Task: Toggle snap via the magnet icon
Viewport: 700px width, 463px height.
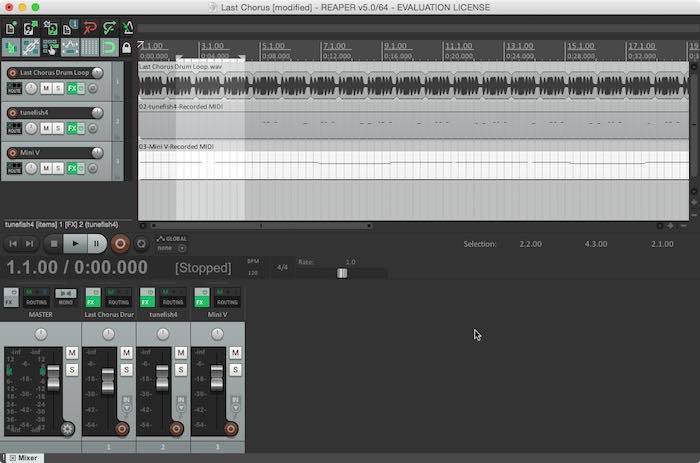Action: (108, 47)
